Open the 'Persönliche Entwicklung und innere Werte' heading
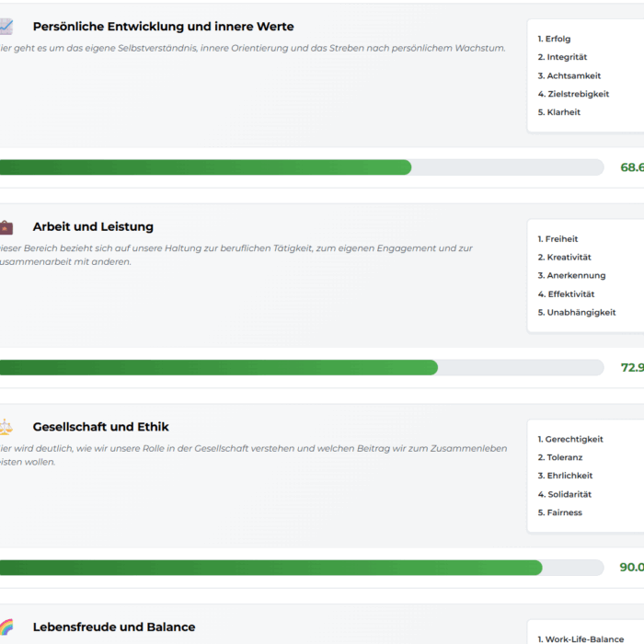The width and height of the screenshot is (644, 644). [163, 27]
